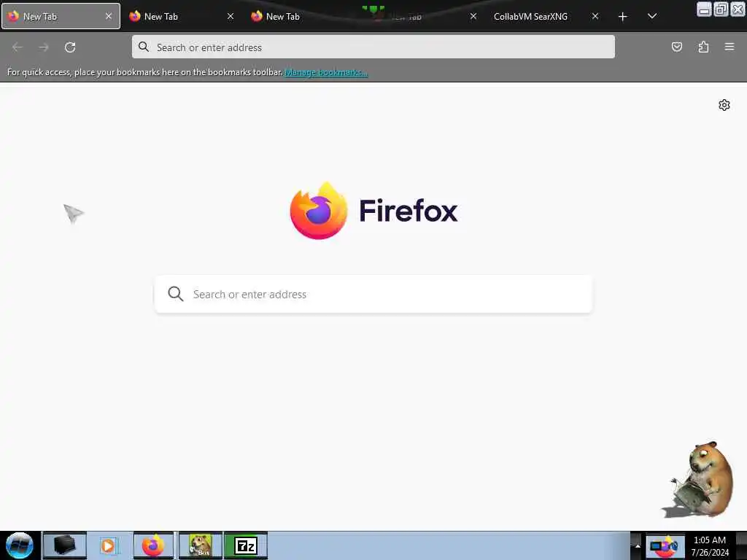Image resolution: width=747 pixels, height=560 pixels.
Task: Close the active first New Tab
Action: (x=109, y=16)
